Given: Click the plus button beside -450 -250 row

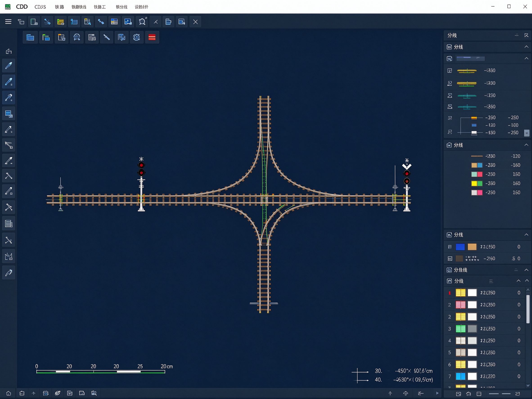Looking at the screenshot, I should 527,133.
